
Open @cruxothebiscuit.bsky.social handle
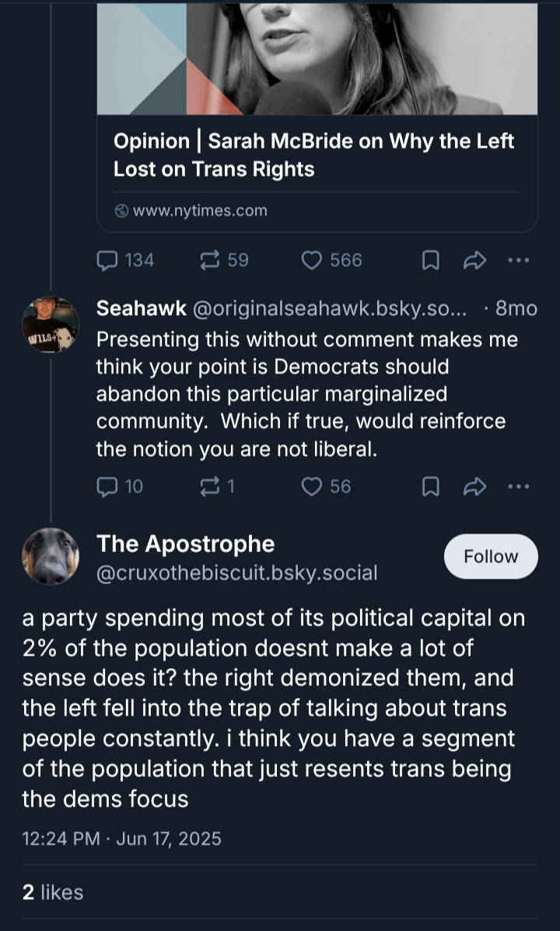236,573
